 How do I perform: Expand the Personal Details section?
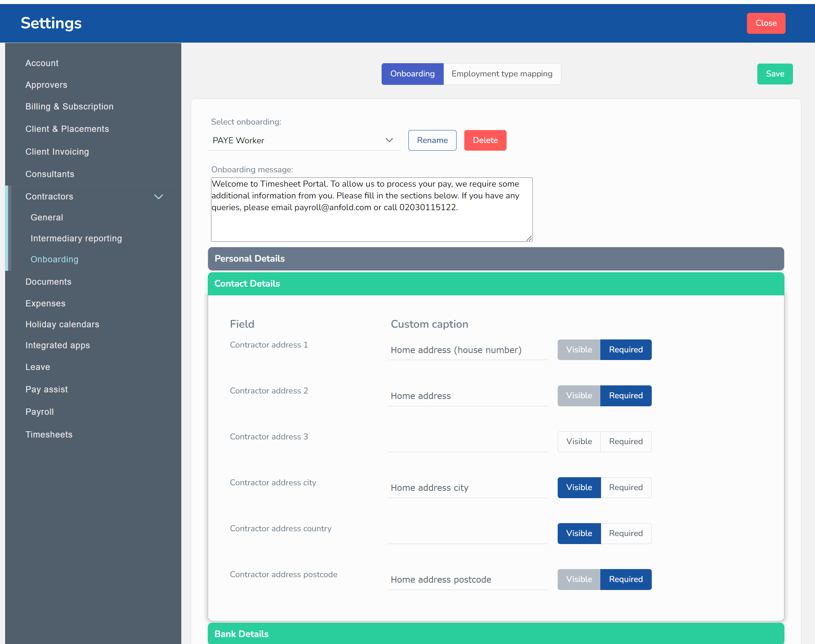[496, 259]
